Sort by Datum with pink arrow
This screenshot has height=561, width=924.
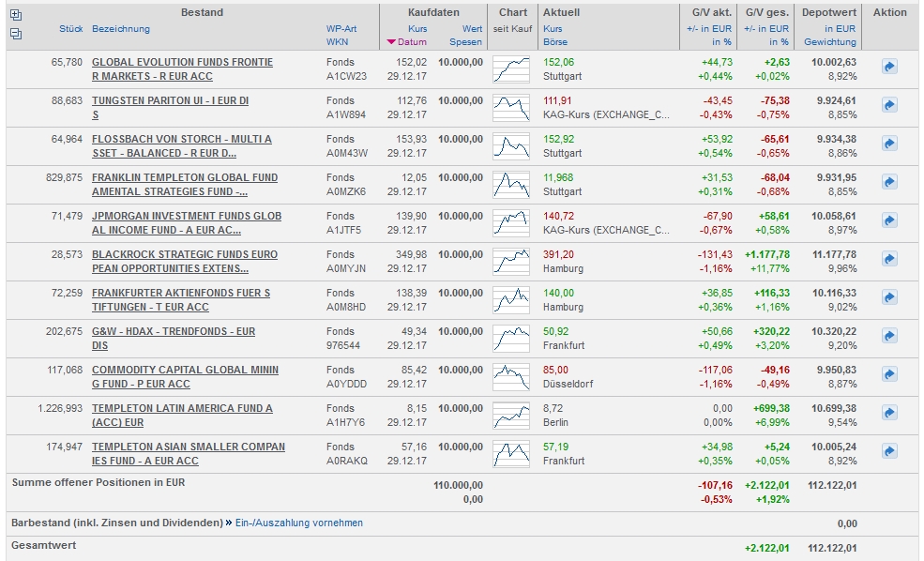click(x=406, y=42)
